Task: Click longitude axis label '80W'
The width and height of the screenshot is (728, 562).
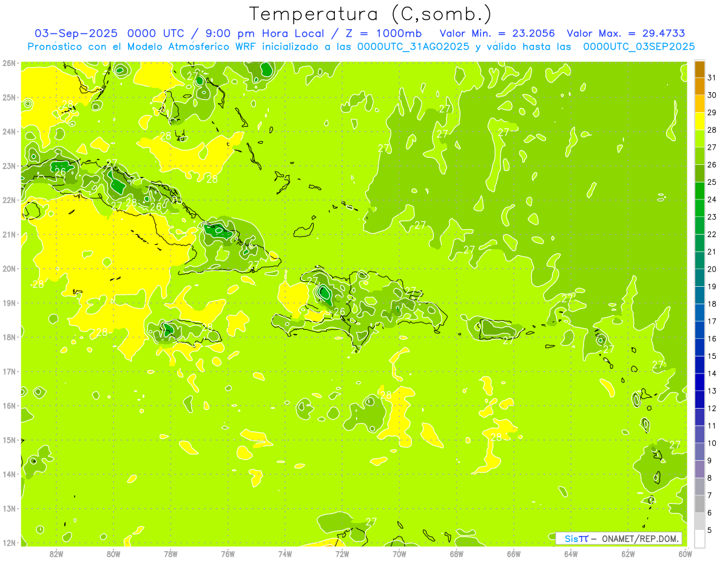Action: 113,554
